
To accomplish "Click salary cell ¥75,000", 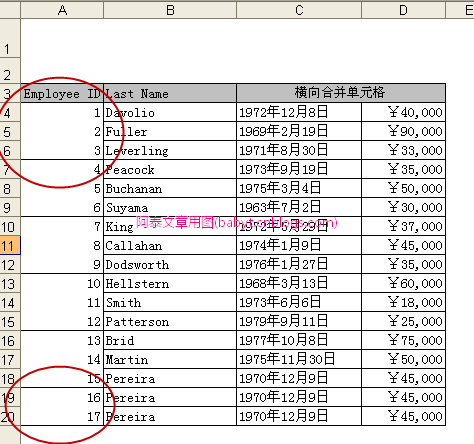I will click(403, 340).
